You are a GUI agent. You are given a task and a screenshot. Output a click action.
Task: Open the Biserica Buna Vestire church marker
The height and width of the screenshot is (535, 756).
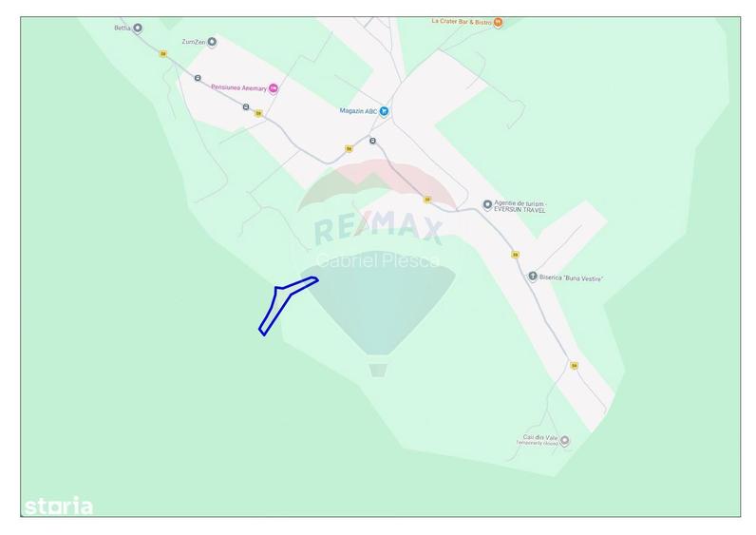coord(533,277)
